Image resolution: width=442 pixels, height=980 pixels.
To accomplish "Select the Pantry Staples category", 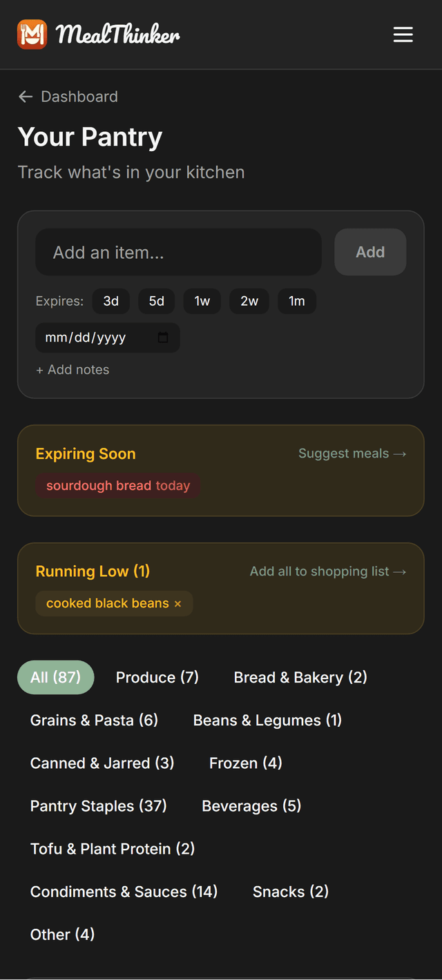I will (x=98, y=805).
